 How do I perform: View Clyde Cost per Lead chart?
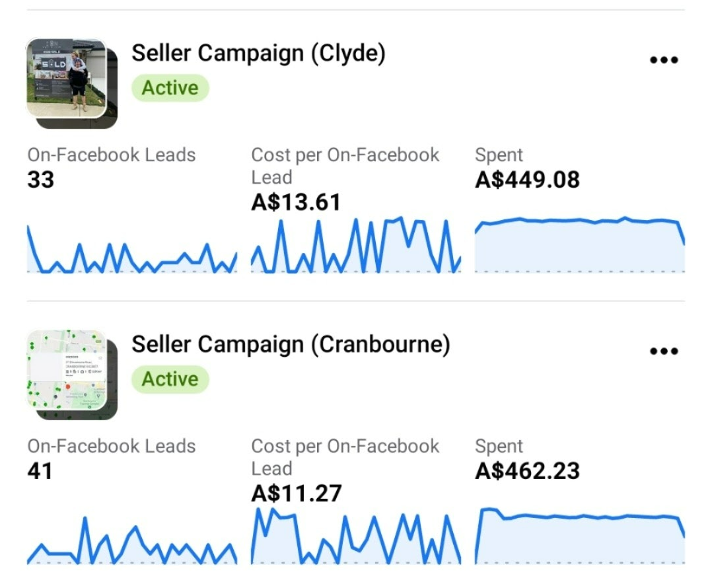355,246
